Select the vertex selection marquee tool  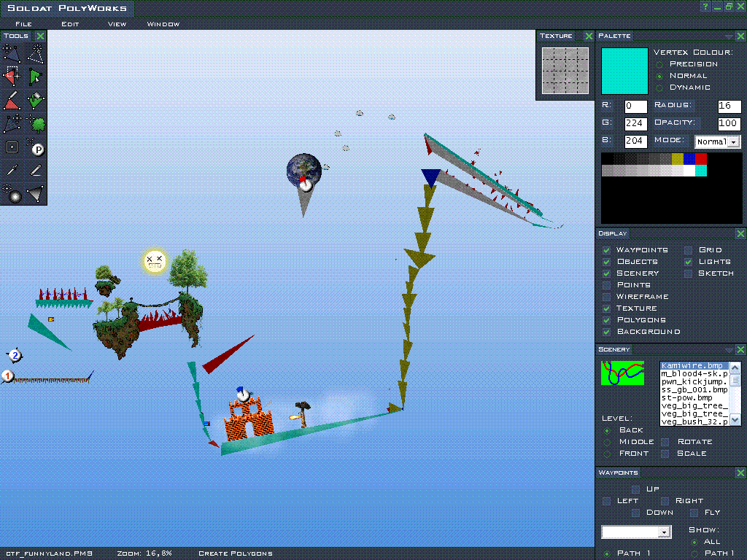(12, 76)
